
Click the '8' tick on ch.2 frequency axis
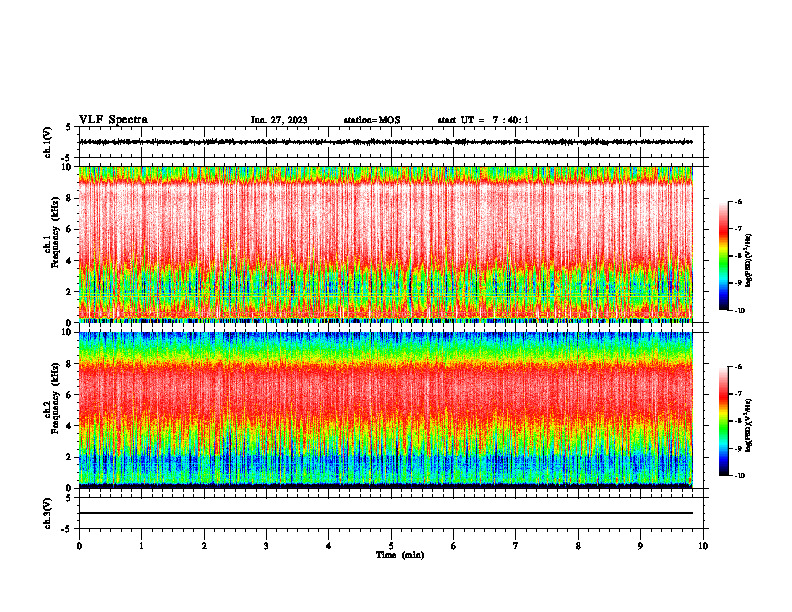coord(69,364)
